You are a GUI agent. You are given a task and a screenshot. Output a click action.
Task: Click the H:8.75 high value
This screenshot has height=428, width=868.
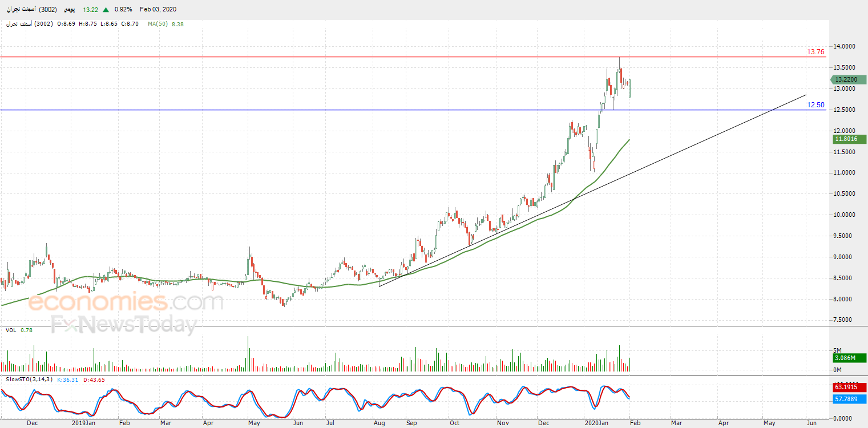click(88, 24)
